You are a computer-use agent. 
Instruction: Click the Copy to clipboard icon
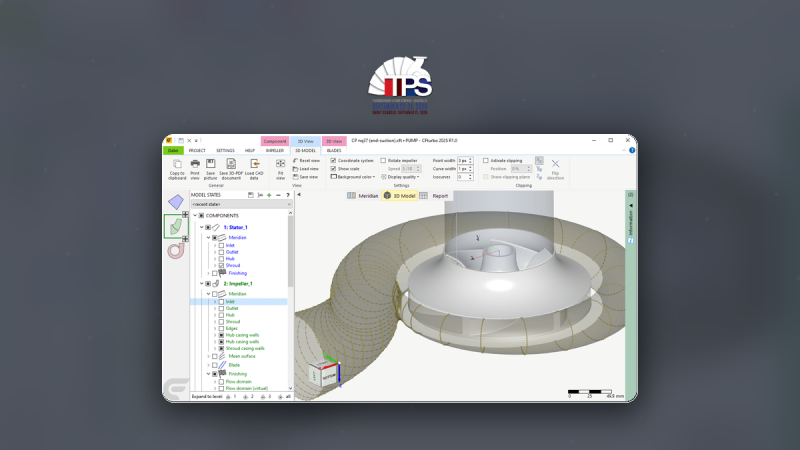(177, 164)
